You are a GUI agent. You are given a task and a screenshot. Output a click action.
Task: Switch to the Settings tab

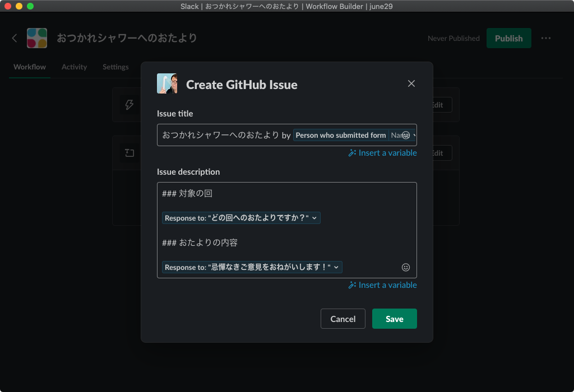tap(115, 67)
